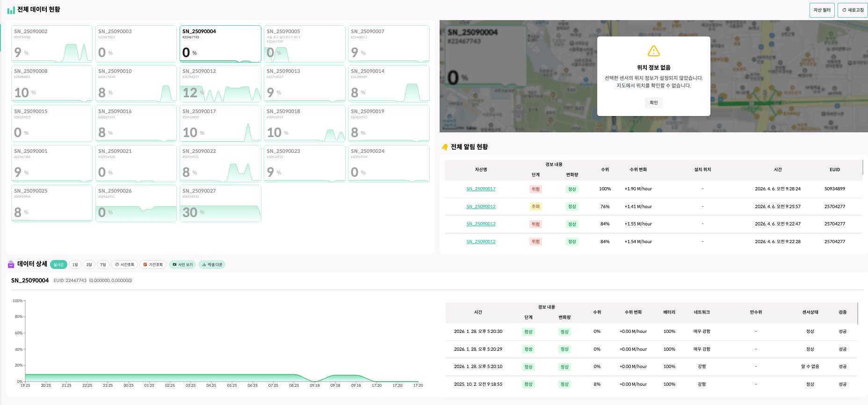Viewport: 868px width, 405px height.
Task: Sort by the 시간 column in alarm table
Action: point(778,170)
